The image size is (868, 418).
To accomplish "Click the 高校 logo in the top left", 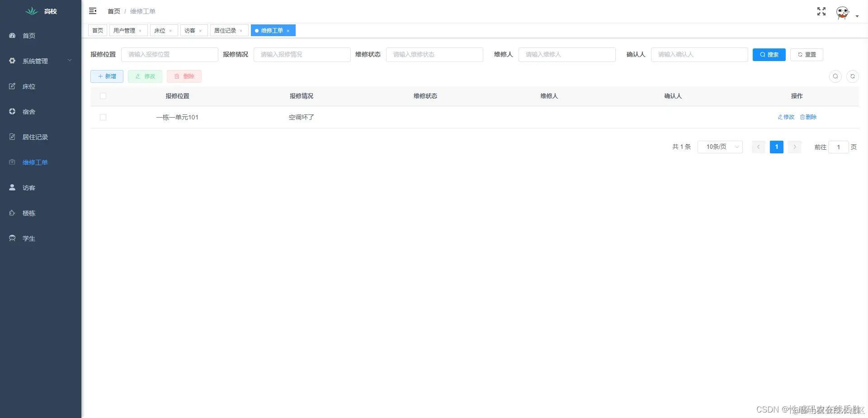I will (x=41, y=11).
